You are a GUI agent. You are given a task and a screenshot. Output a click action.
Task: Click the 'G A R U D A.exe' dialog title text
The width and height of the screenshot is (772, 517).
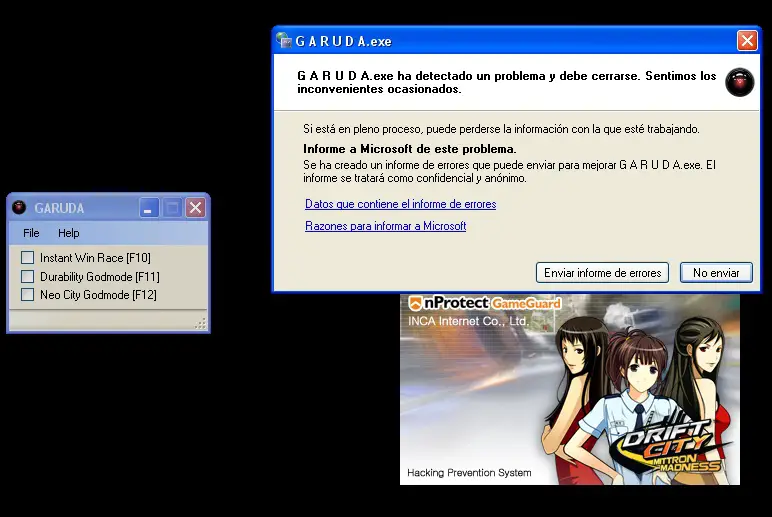(x=343, y=41)
